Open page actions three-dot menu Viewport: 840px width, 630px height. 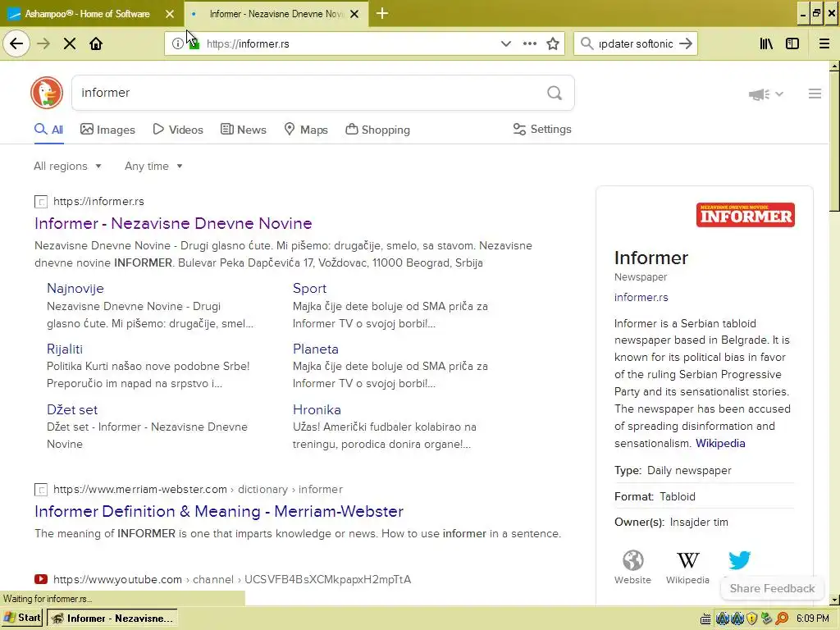tap(529, 43)
